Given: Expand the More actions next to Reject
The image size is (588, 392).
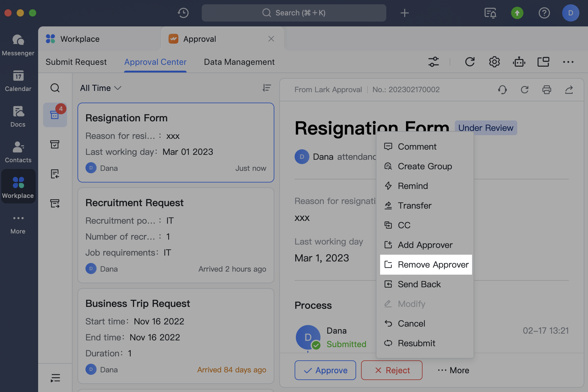Looking at the screenshot, I should [x=453, y=370].
